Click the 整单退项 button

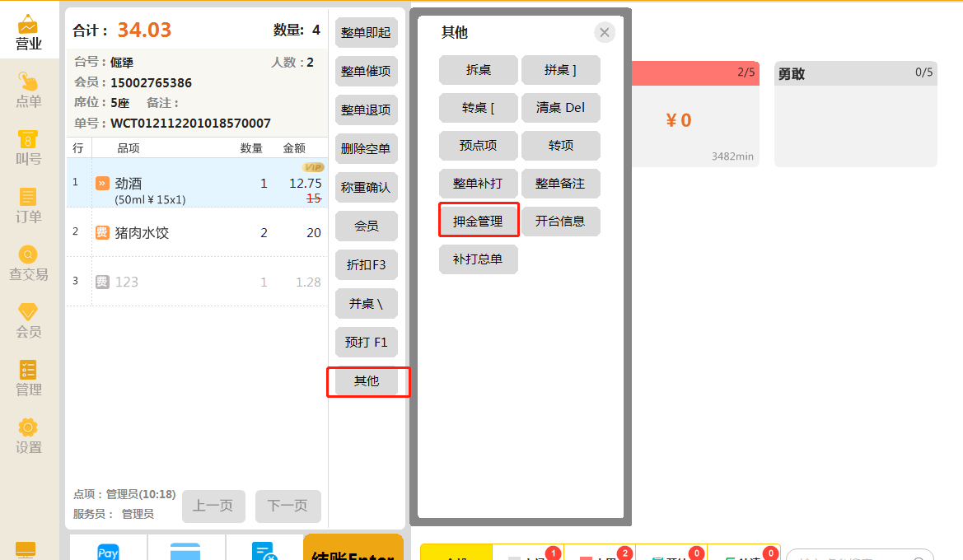pos(367,110)
